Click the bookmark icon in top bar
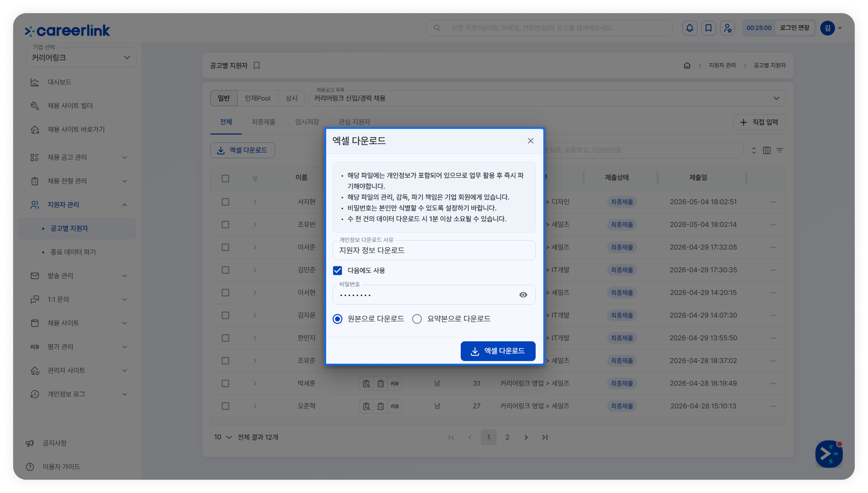The image size is (868, 493). pos(708,28)
